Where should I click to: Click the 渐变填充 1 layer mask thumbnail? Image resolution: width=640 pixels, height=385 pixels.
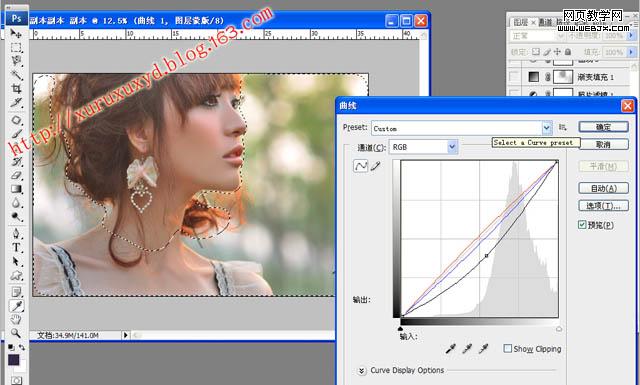click(x=563, y=76)
